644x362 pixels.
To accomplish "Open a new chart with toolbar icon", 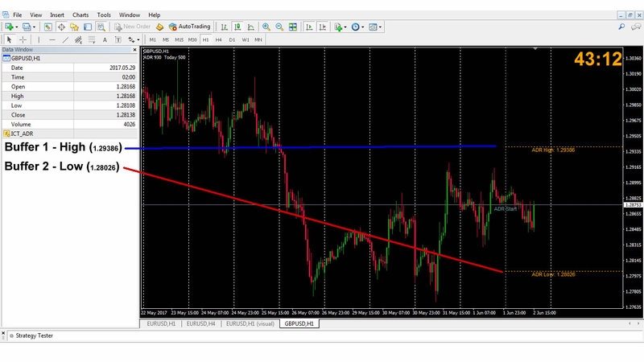I will click(x=9, y=27).
